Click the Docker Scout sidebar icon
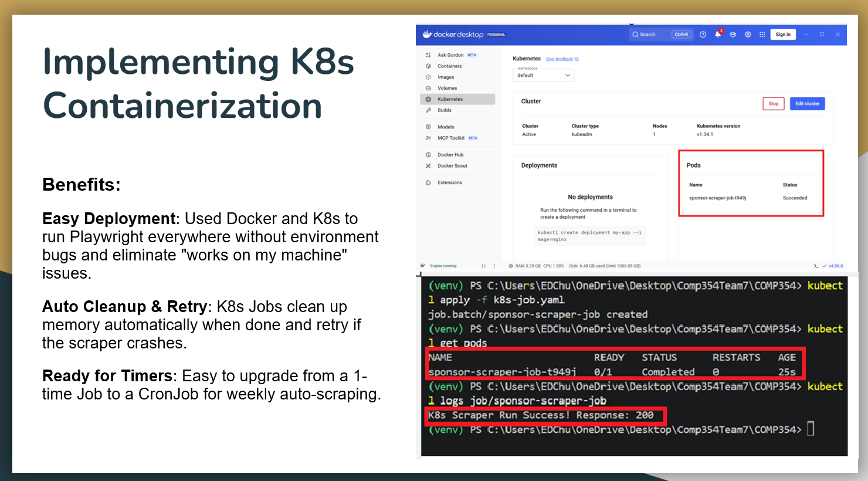This screenshot has width=868, height=481. [428, 166]
